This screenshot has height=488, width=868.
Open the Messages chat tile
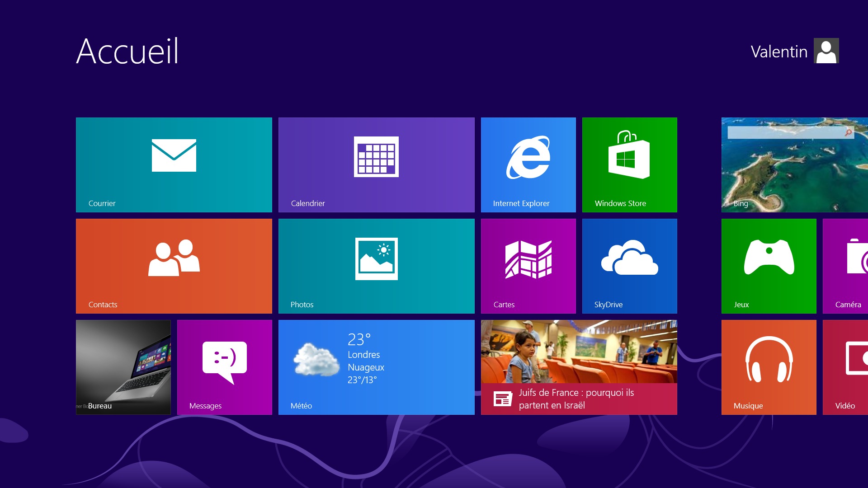225,367
